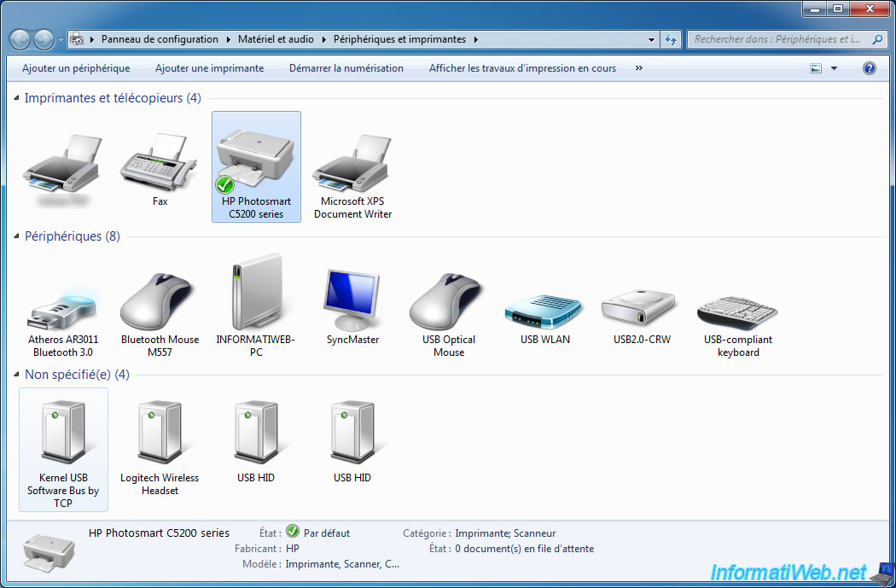
Task: Select the USB Optical Mouse icon
Action: [x=449, y=302]
